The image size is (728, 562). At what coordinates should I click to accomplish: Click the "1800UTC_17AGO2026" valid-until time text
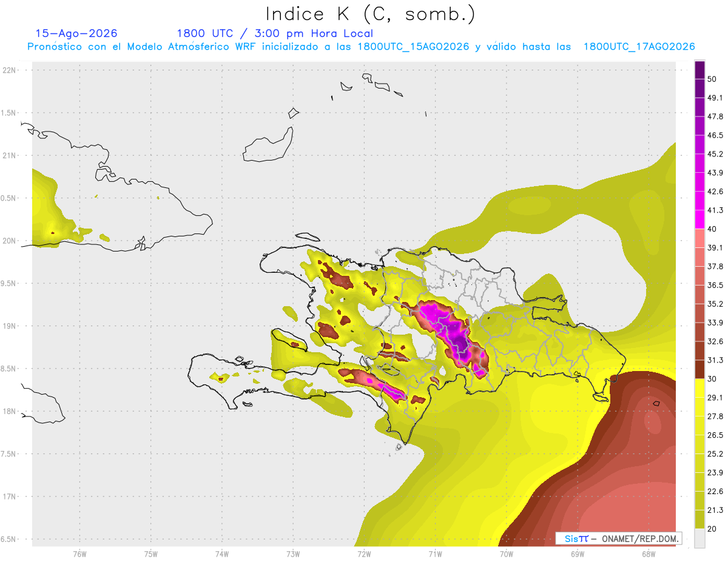point(639,47)
